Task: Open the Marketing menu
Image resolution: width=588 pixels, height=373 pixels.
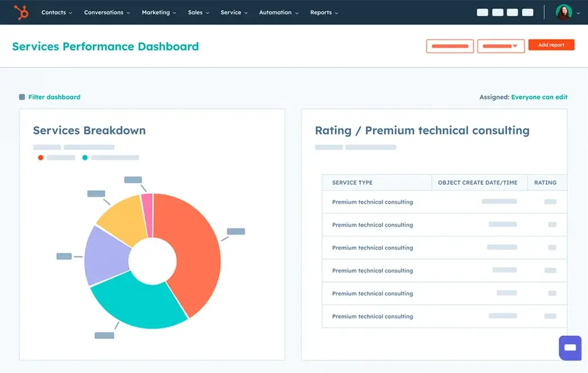Action: pyautogui.click(x=158, y=12)
